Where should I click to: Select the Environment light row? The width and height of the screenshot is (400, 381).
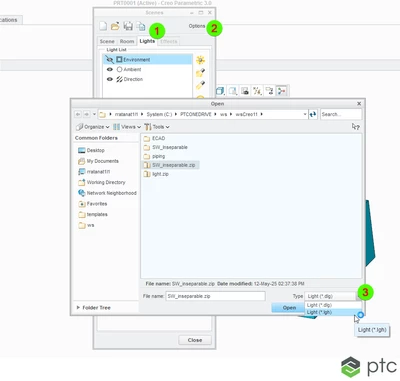148,60
